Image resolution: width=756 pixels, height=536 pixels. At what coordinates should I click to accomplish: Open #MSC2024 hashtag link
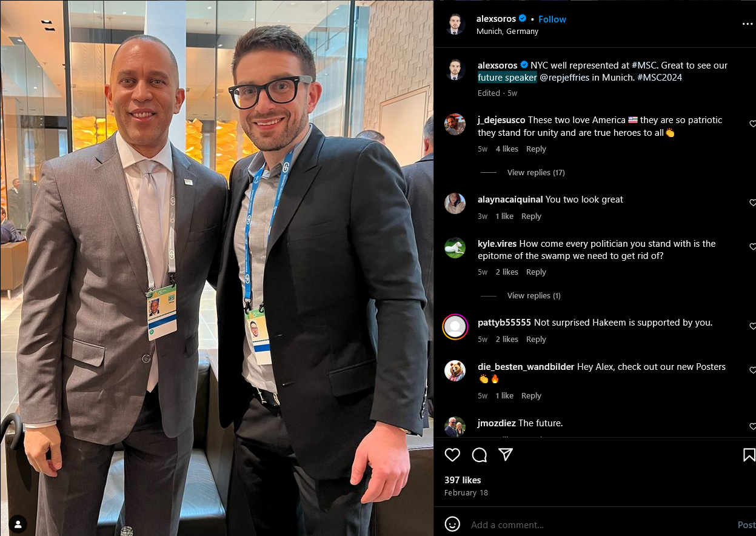[660, 78]
